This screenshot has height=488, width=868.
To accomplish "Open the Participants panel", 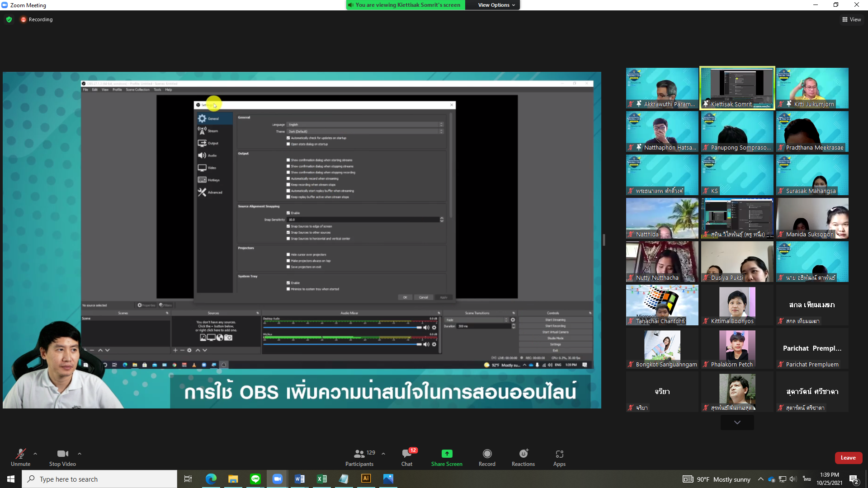I will [x=360, y=457].
